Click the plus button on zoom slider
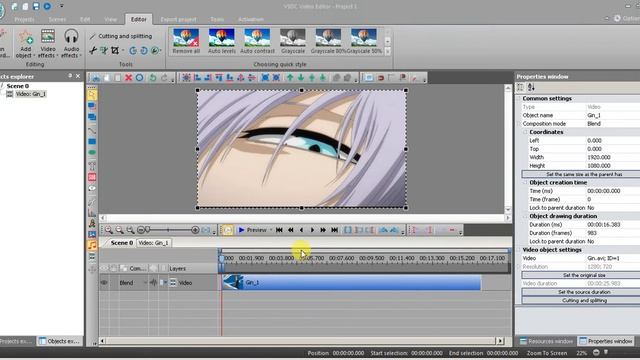Viewport: 640px width, 360px height. coord(195,230)
